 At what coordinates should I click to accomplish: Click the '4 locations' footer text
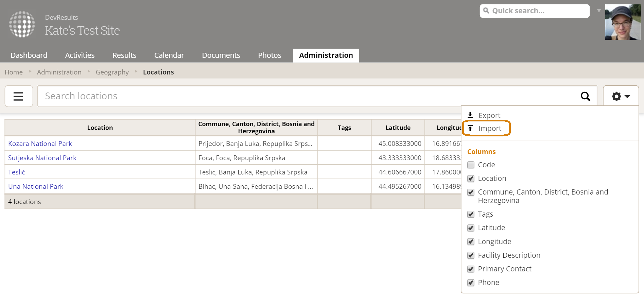pos(24,202)
